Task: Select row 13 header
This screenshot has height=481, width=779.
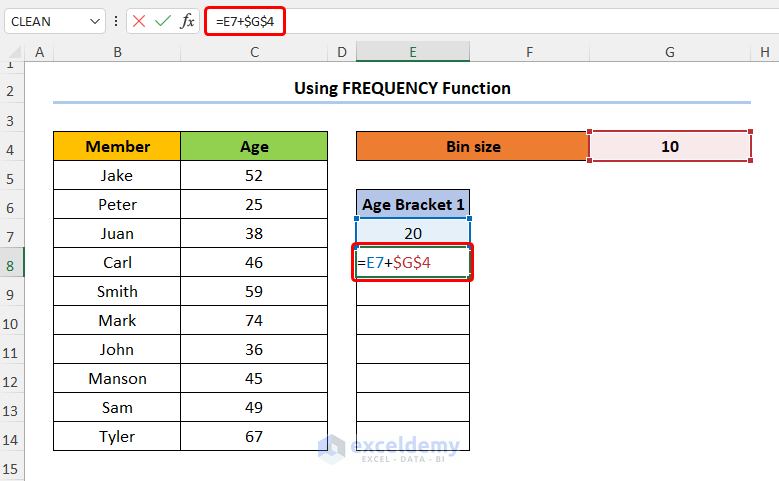Action: click(x=12, y=407)
